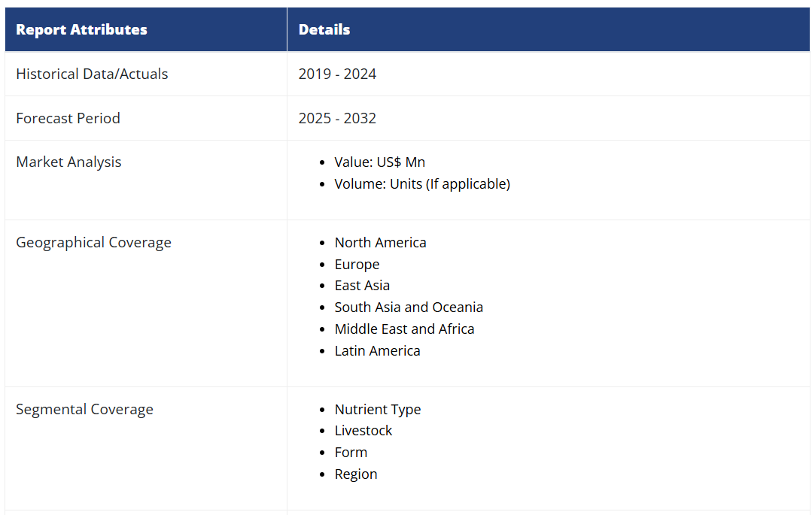Click the 2019 - 2024 date range

pyautogui.click(x=337, y=74)
